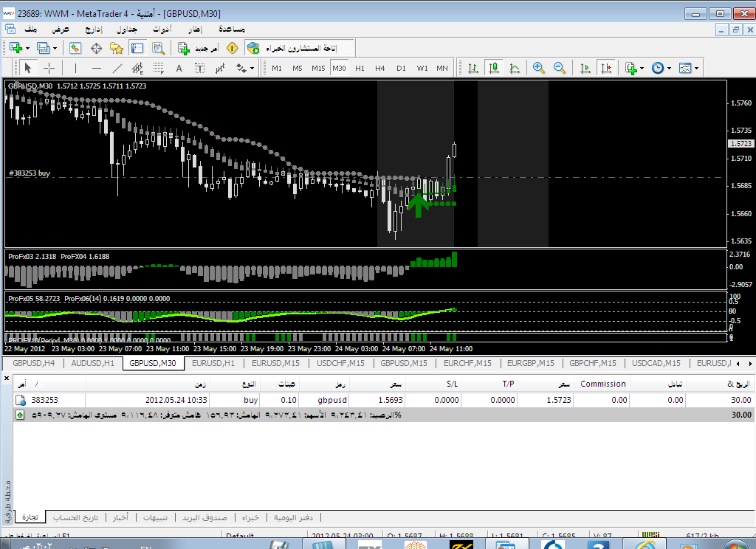Viewport: 756px width, 549px height.
Task: Draw a vertical line
Action: (75, 68)
